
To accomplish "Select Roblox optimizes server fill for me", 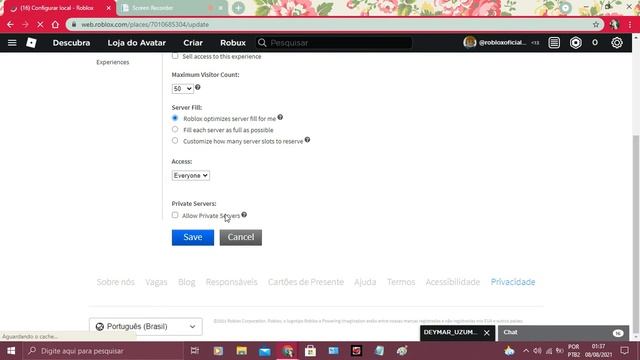I will pyautogui.click(x=175, y=118).
